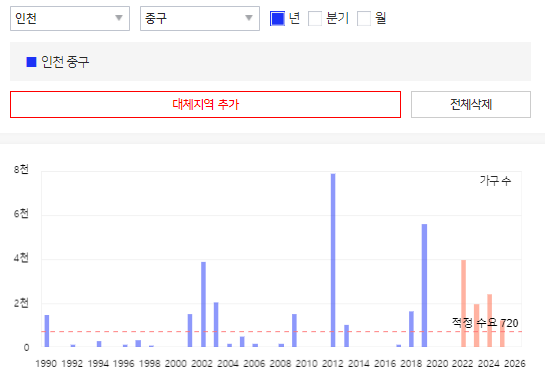Click the 2천 y-axis label
Screen dimensions: 547x377
click(21, 303)
